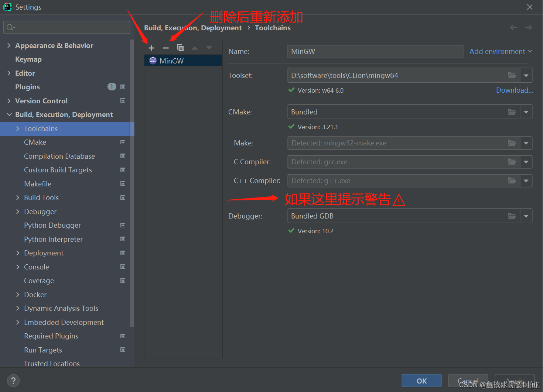Browse folder for Debugger path
The height and width of the screenshot is (392, 543).
[512, 216]
